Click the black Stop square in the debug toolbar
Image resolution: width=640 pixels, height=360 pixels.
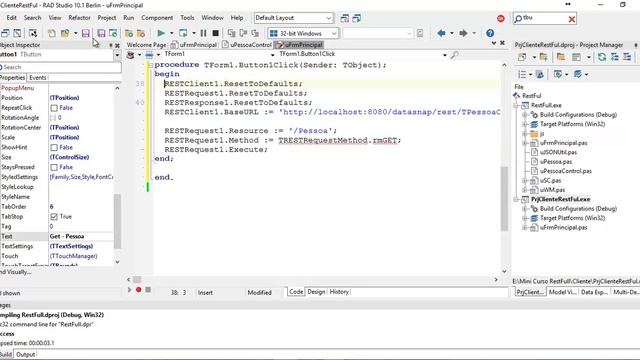click(216, 33)
